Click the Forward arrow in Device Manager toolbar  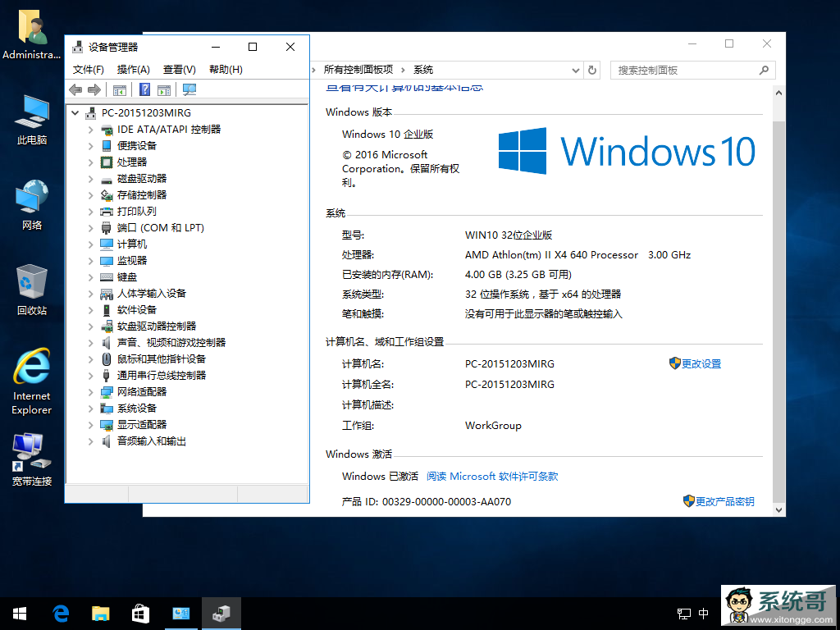click(94, 90)
